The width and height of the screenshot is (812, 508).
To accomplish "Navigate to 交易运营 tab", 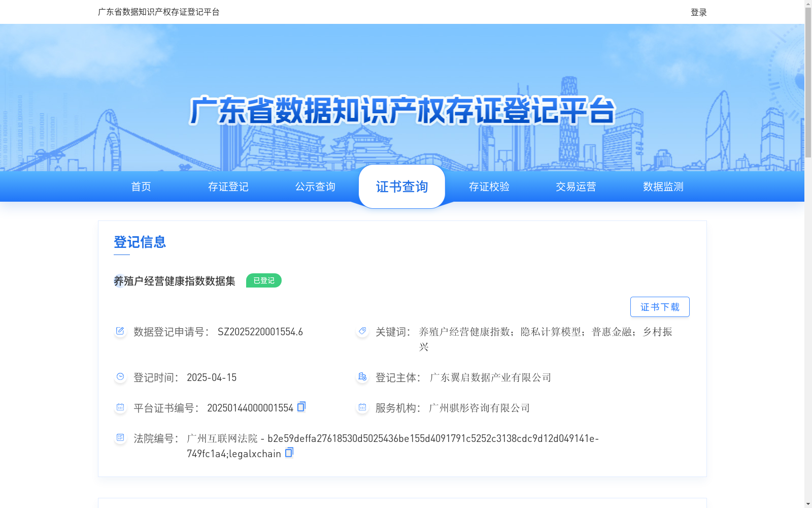I will [576, 186].
